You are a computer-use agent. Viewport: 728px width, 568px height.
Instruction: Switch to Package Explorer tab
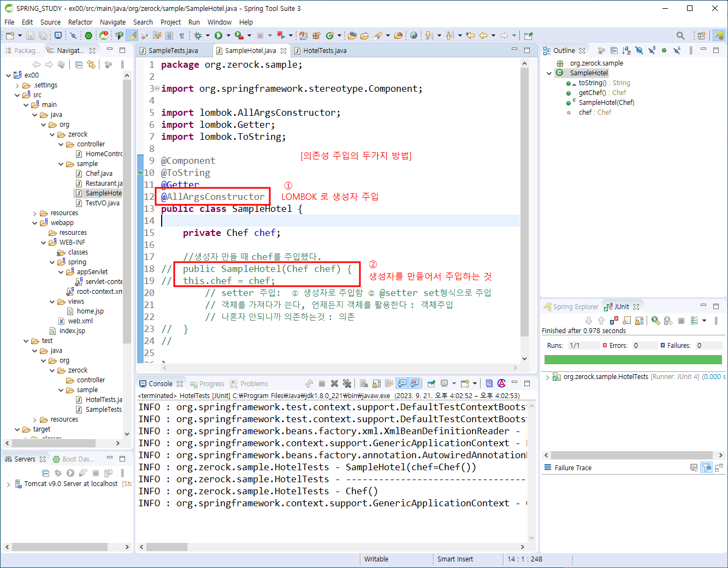23,50
